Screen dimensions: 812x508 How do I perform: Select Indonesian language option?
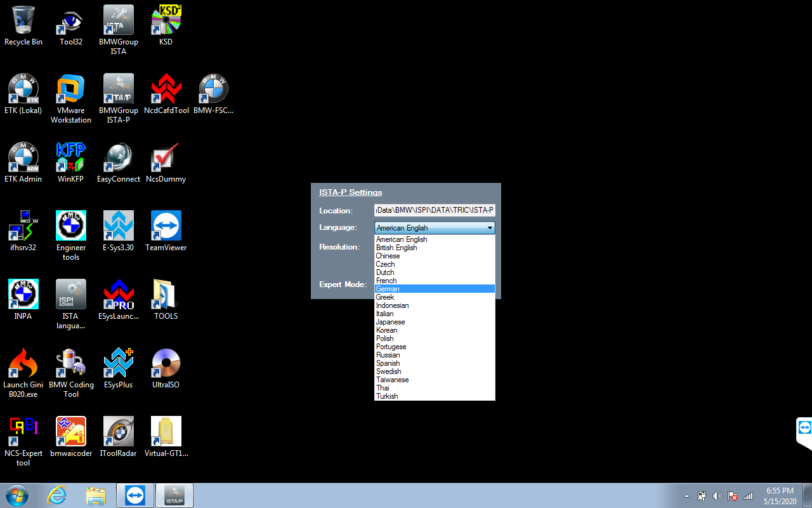435,305
